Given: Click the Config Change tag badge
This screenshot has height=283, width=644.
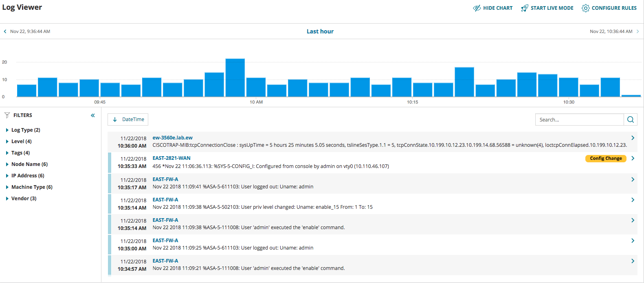Looking at the screenshot, I should [x=606, y=158].
